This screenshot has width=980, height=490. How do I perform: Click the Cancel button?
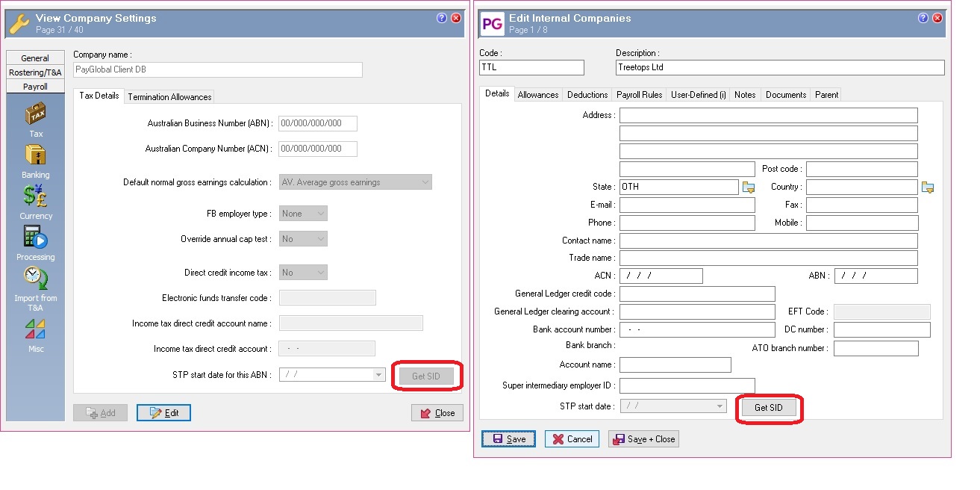point(572,439)
